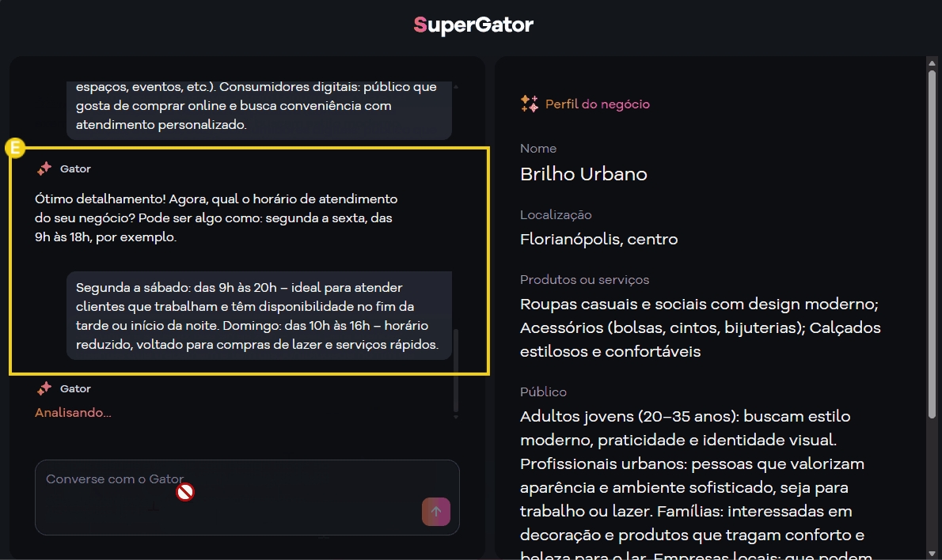Click the SuperGator logo at the top
Image resolution: width=942 pixels, height=560 pixels.
pyautogui.click(x=472, y=25)
